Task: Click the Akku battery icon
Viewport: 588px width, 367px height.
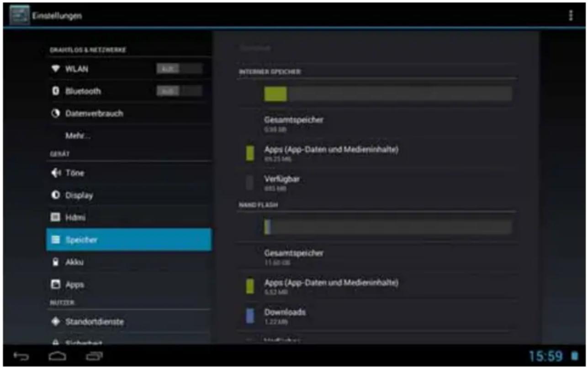Action: point(56,262)
